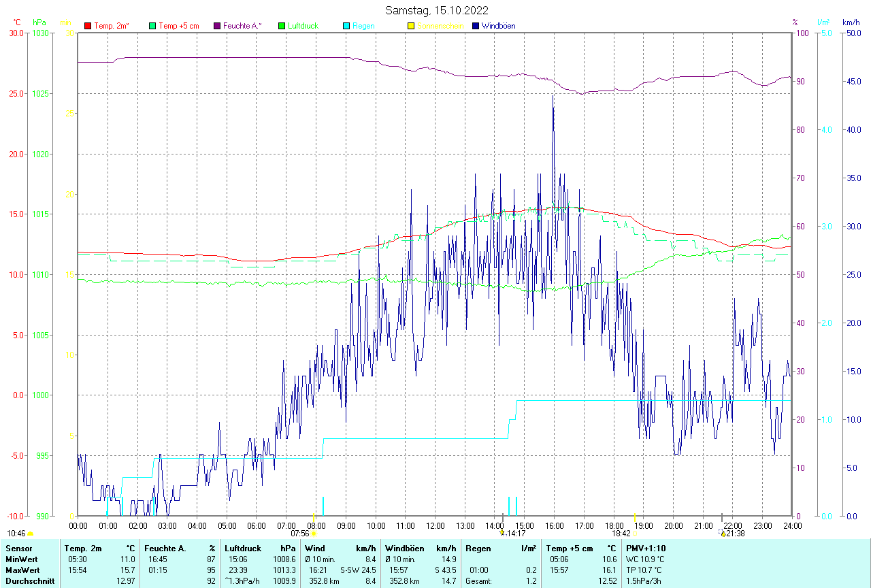Click the green Temp +5 cm legend swatch
The height and width of the screenshot is (588, 871).
click(152, 26)
